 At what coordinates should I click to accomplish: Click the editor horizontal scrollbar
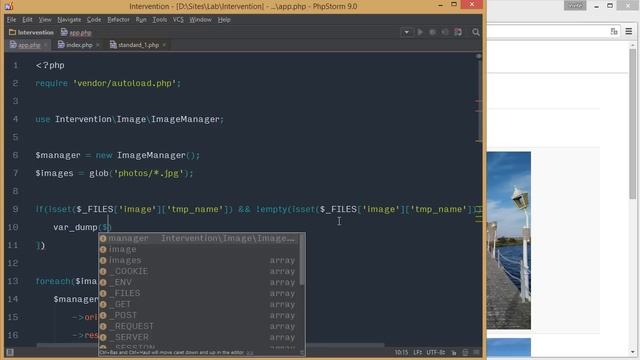(x=210, y=345)
